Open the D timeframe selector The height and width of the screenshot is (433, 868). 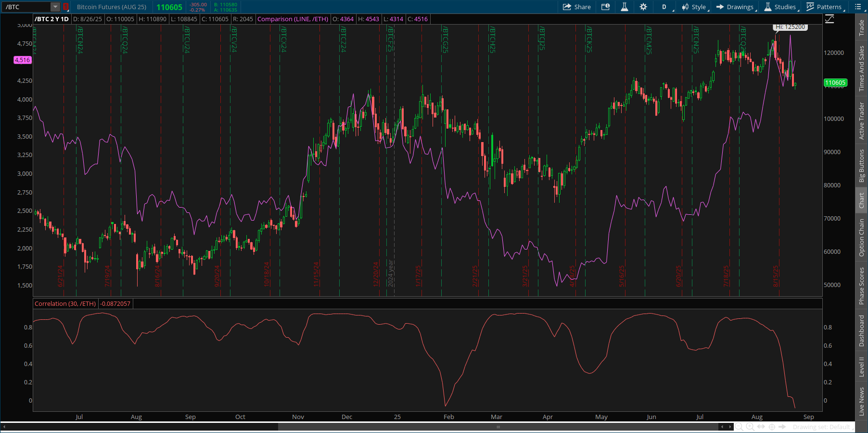click(664, 7)
